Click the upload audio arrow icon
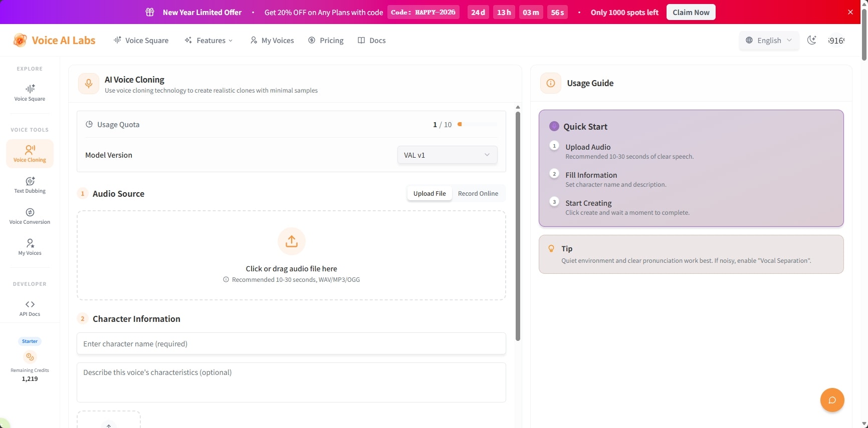The width and height of the screenshot is (868, 428). tap(292, 242)
